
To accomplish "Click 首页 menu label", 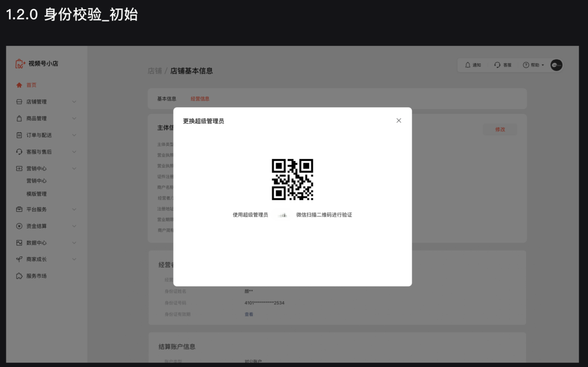I will (x=31, y=85).
